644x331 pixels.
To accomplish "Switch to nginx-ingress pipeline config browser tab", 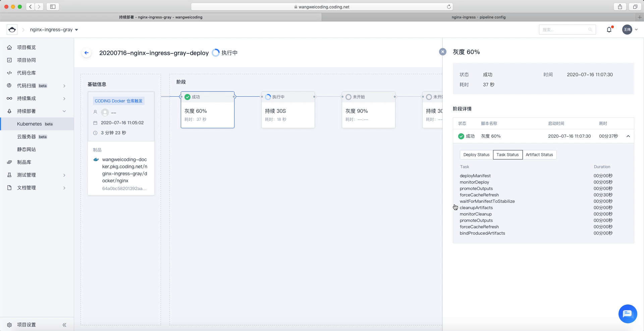I will coord(478,17).
